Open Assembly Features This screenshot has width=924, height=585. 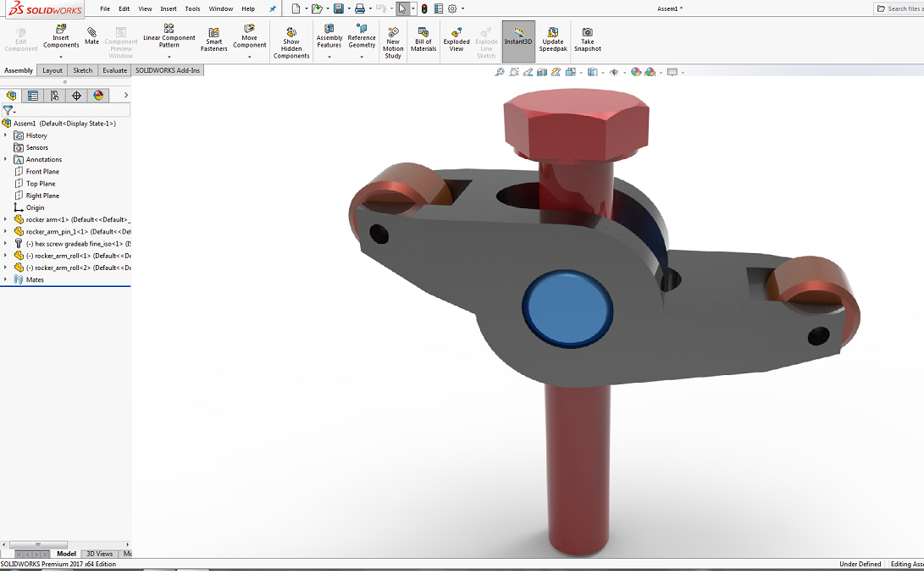click(329, 36)
